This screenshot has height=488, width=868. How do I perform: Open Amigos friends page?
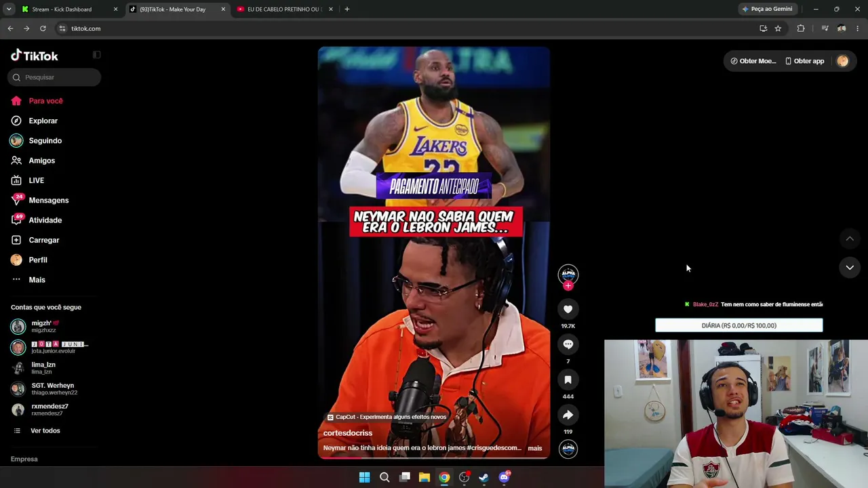[33, 161]
